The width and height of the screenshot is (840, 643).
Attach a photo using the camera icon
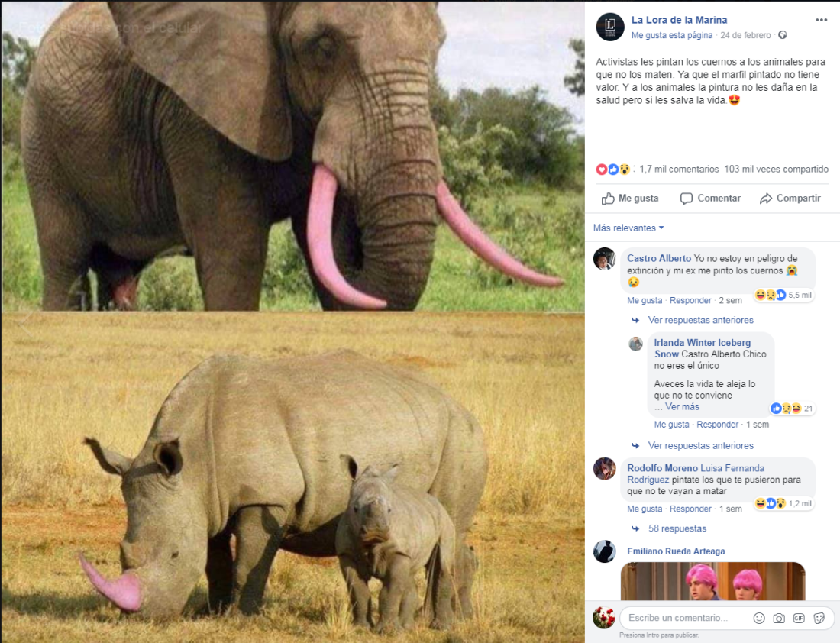tap(779, 618)
